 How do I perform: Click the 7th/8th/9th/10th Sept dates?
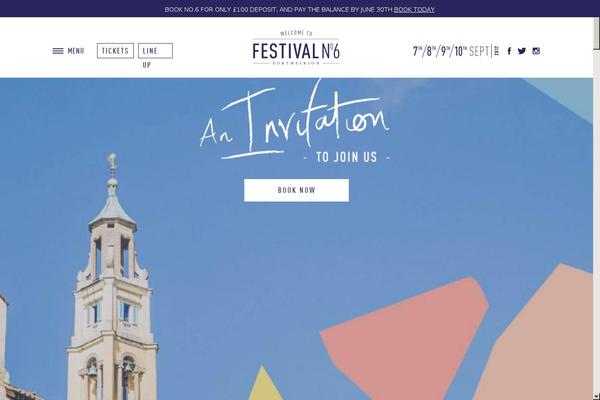[451, 51]
